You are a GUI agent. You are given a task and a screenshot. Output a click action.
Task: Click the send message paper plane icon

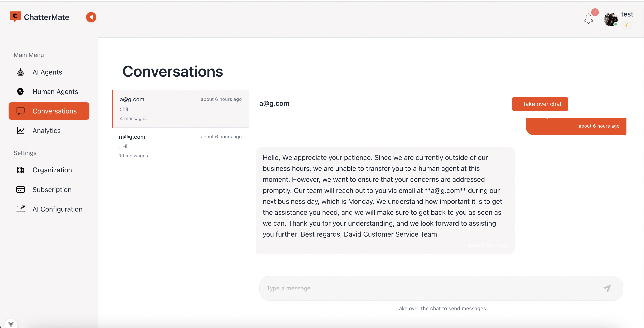[x=607, y=288]
